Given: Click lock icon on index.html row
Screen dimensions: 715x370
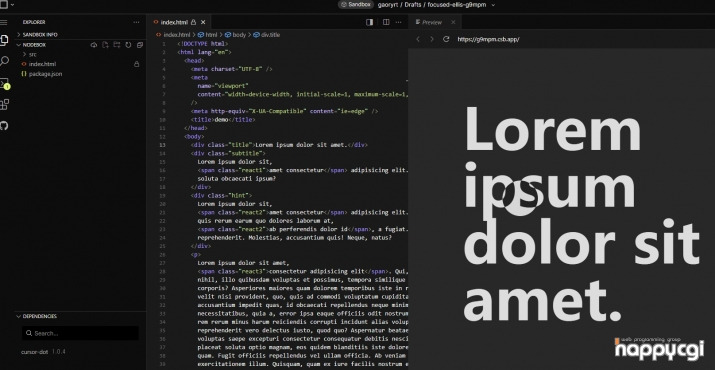Looking at the screenshot, I should [136, 64].
